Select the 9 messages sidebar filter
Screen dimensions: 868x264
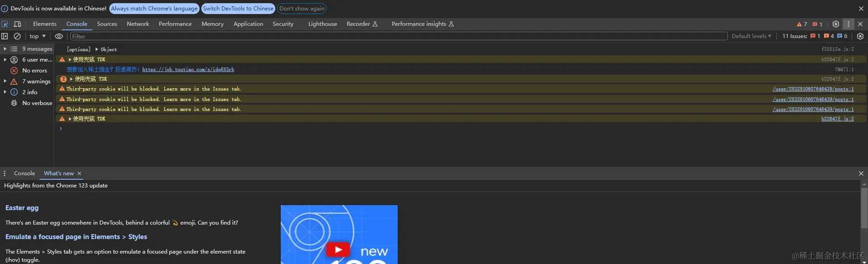tap(37, 49)
